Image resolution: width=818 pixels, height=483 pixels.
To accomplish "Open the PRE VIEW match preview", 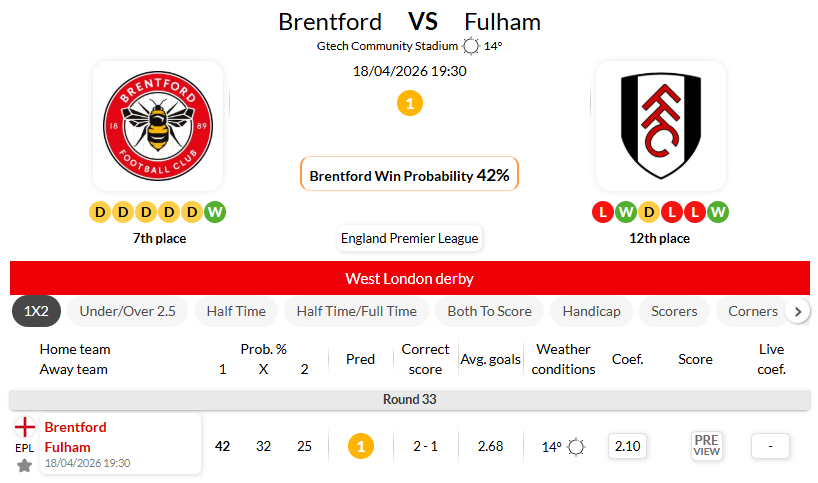I will [x=706, y=446].
